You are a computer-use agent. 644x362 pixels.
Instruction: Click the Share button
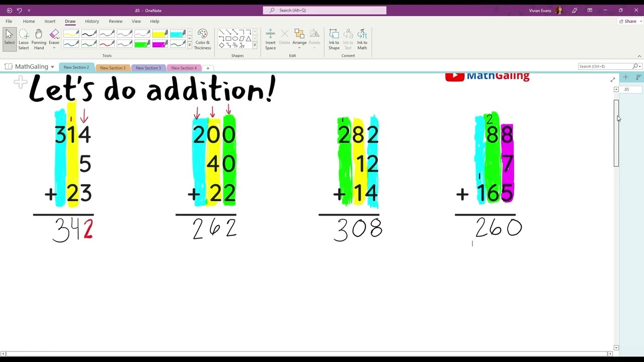tap(628, 21)
